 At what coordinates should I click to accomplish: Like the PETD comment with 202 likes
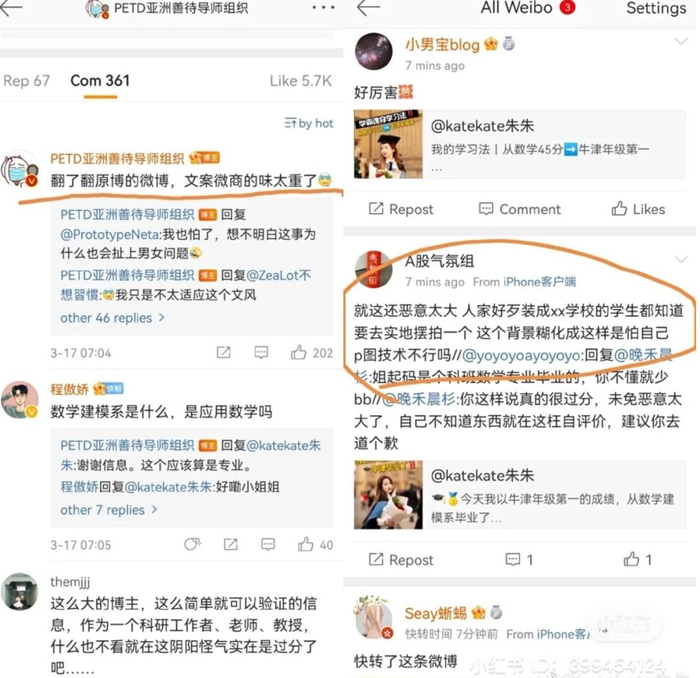(x=312, y=353)
